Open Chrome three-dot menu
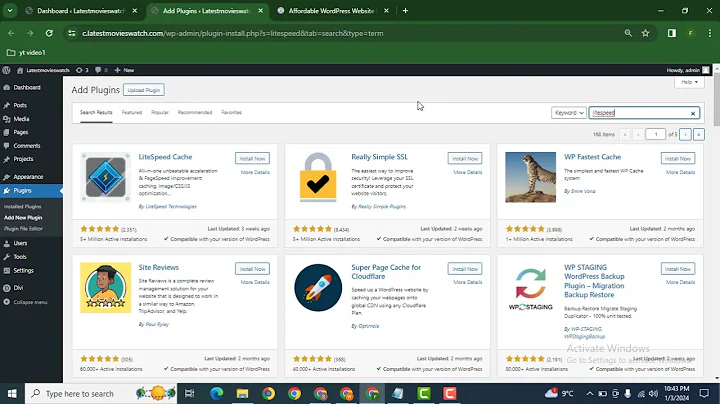The image size is (720, 404). click(710, 33)
